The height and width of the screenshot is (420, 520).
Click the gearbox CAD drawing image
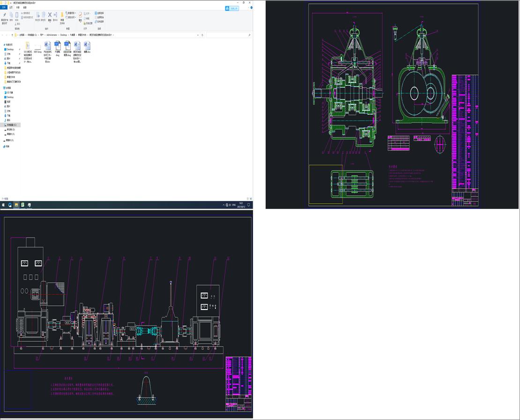392,104
